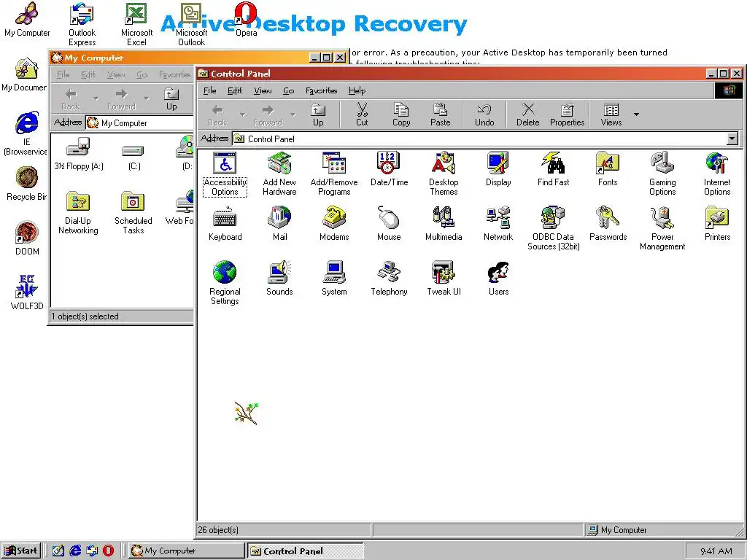Open Dial-Up Networking folder in My Computer

(x=78, y=213)
